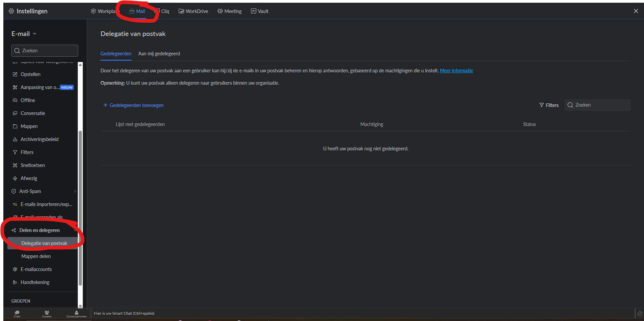Select the Offline settings item
The image size is (644, 321).
click(x=28, y=100)
